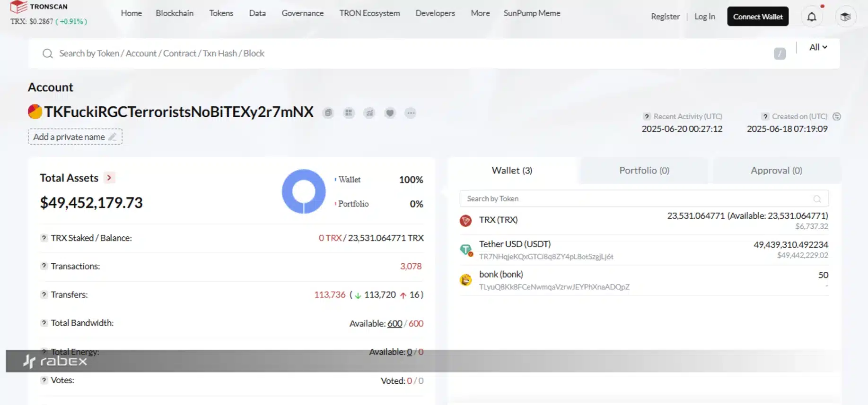Image resolution: width=868 pixels, height=405 pixels.
Task: Click the Wallet 100% legend entry
Action: [378, 180]
